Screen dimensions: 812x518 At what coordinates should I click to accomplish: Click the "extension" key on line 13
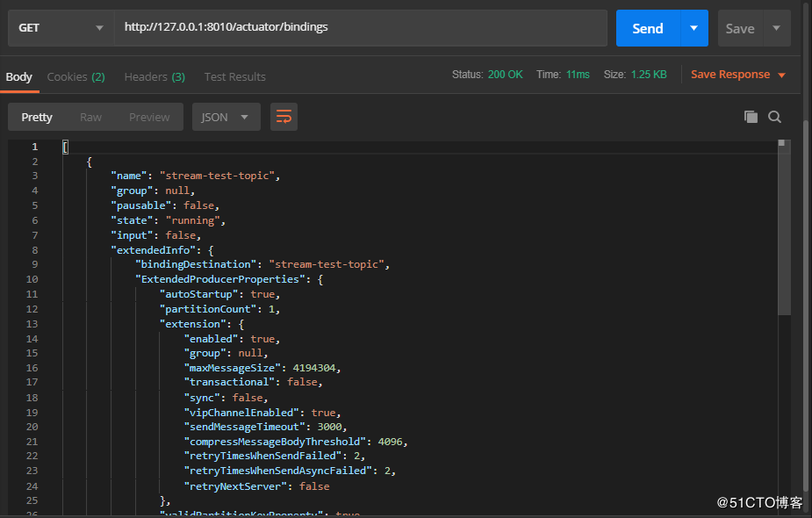pos(192,324)
